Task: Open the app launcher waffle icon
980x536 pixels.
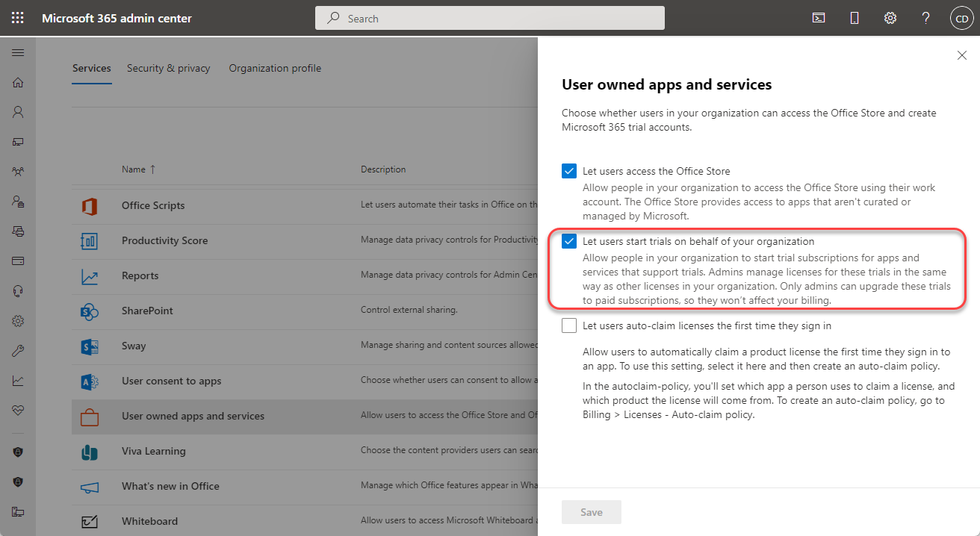Action: [x=18, y=18]
